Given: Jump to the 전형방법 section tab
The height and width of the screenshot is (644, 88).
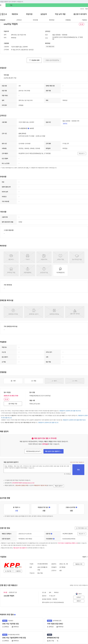Looking at the screenshot, I should tap(68, 20).
